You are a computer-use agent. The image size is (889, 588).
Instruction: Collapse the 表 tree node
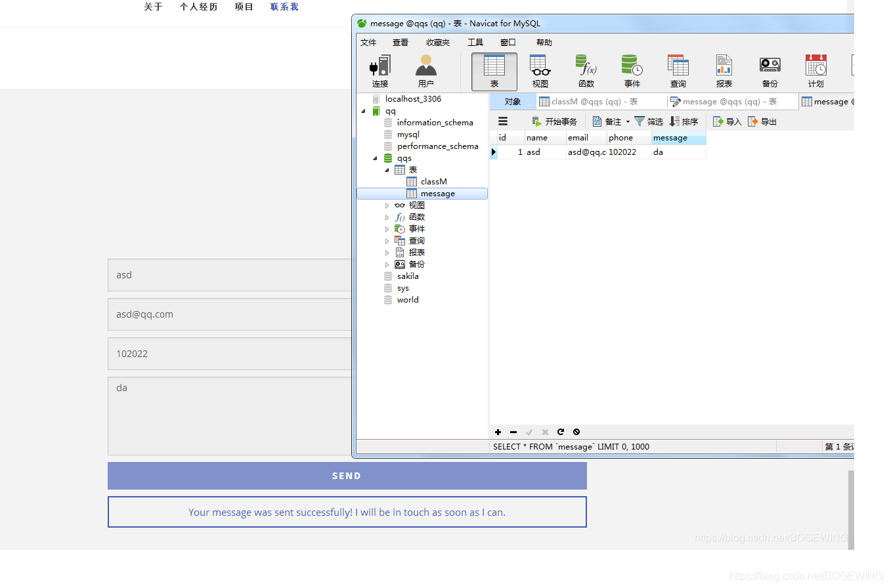pyautogui.click(x=387, y=171)
